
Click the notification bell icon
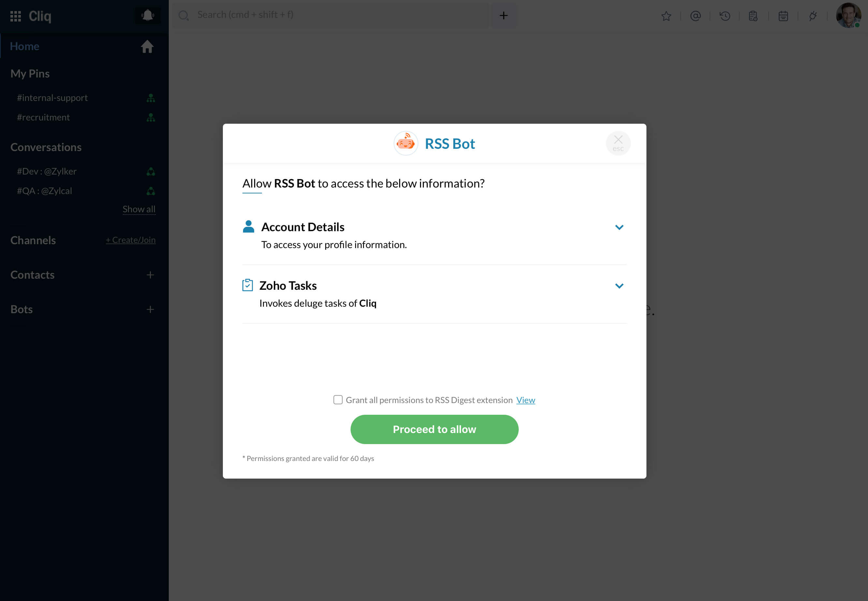click(x=148, y=15)
